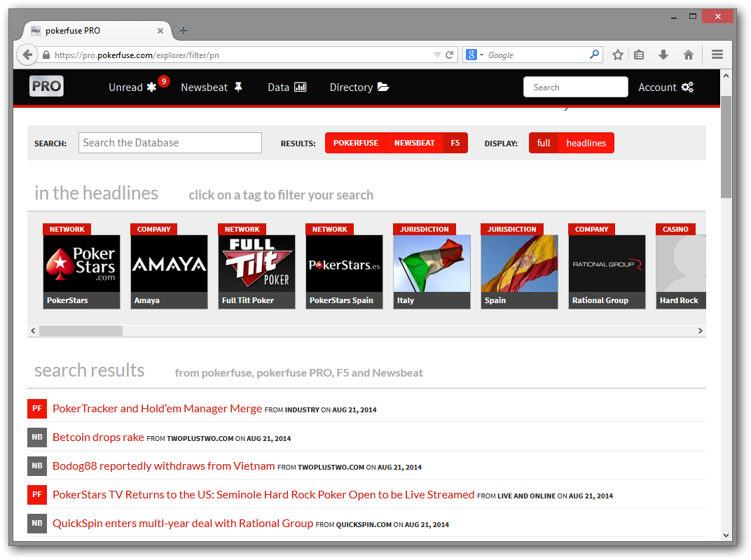Click the horizontal tag scrollbar thumb
The height and width of the screenshot is (560, 751).
(81, 330)
